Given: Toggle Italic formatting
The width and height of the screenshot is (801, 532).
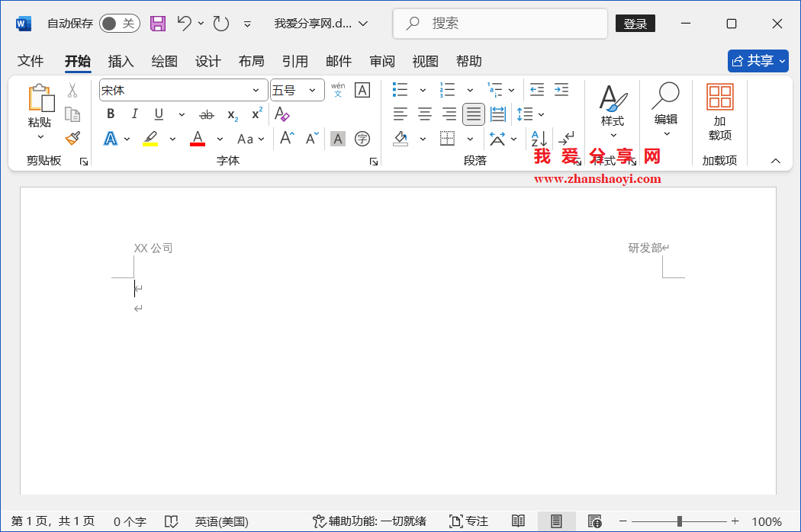Looking at the screenshot, I should tap(134, 114).
